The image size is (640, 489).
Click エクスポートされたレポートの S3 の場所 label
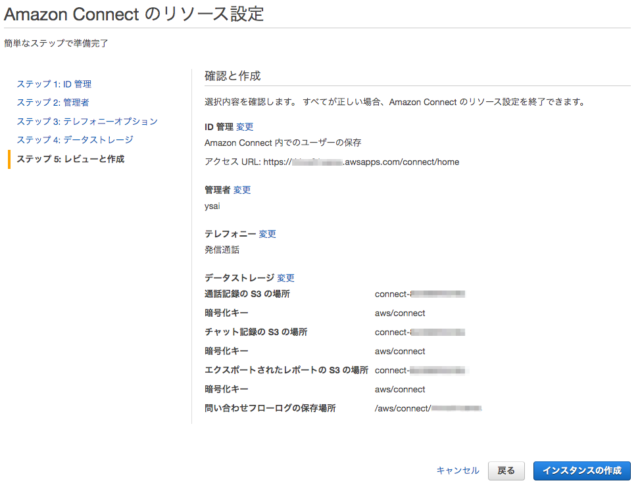[286, 370]
